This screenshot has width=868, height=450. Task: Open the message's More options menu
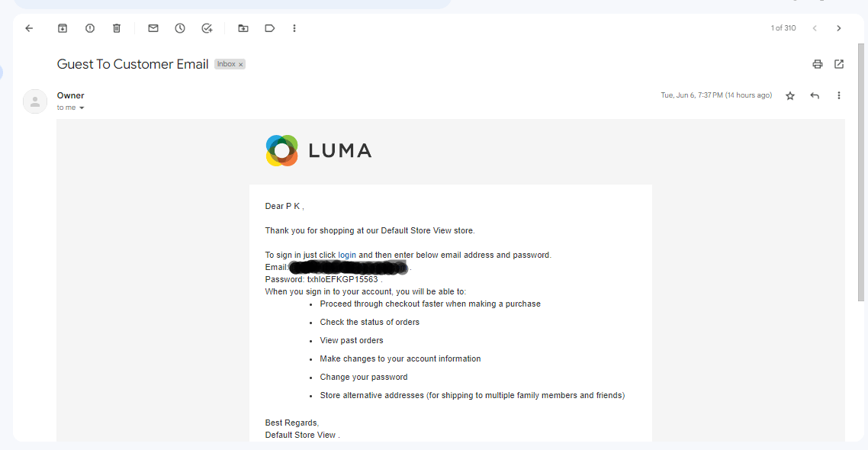point(839,95)
